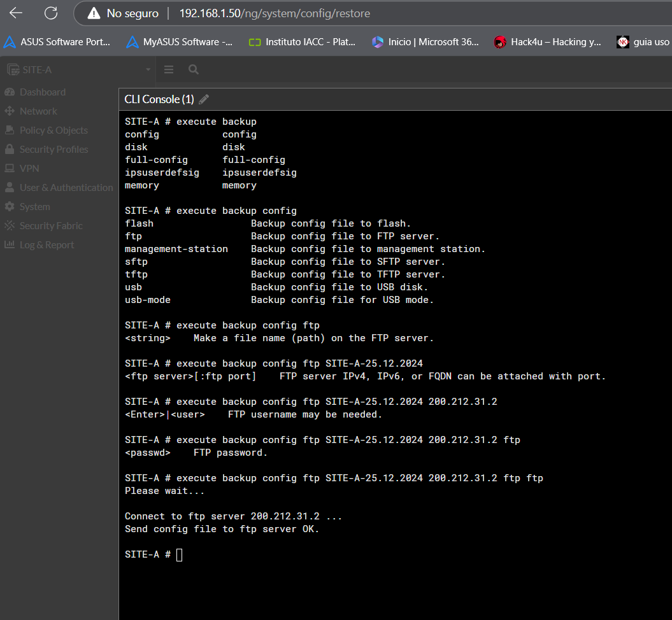Expand the VPN sidebar section

click(29, 169)
